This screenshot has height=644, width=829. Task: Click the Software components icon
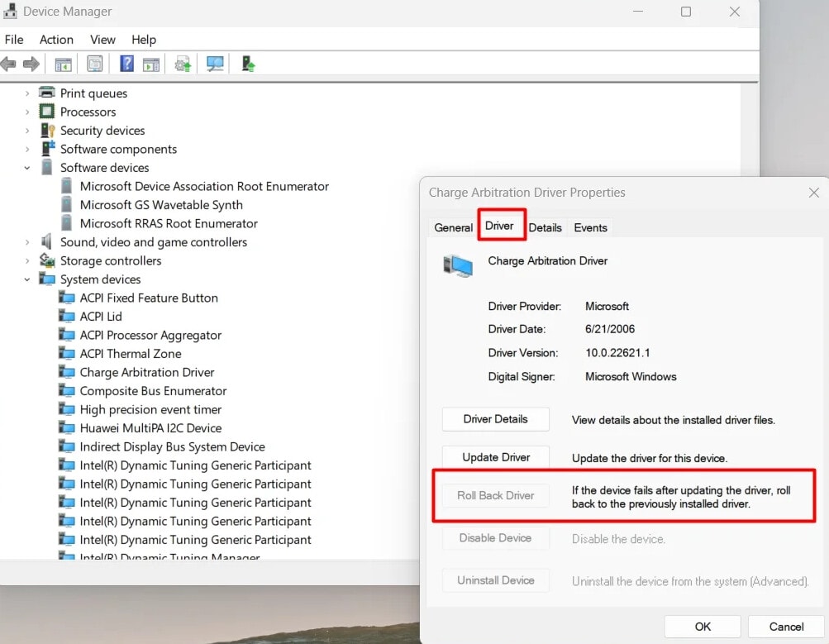(x=48, y=149)
